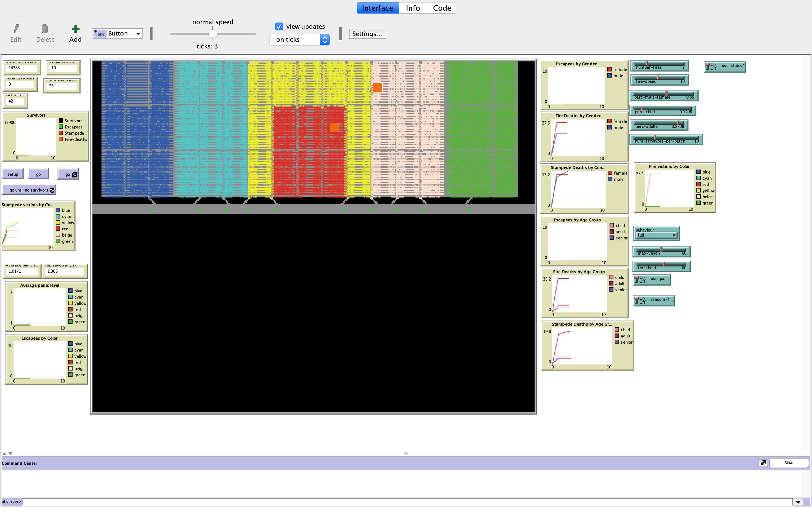
Task: Open the Button widget type dropdown
Action: click(x=118, y=34)
